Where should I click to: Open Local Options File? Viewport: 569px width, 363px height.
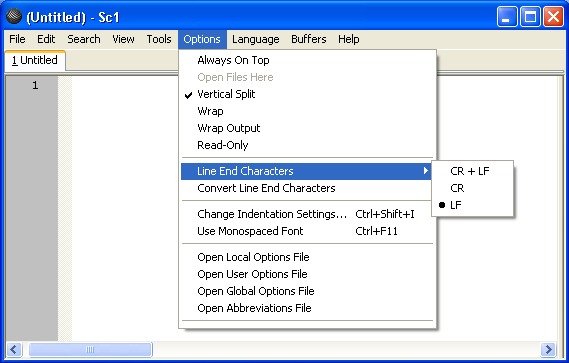(x=308, y=257)
